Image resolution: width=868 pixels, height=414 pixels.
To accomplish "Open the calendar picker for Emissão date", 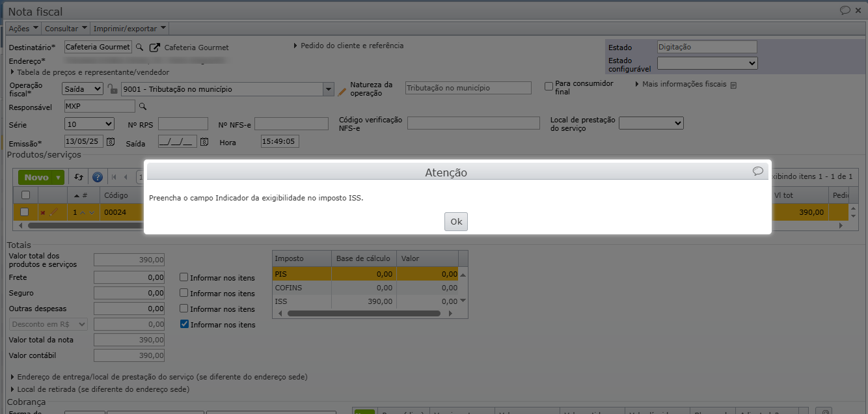I will point(110,141).
